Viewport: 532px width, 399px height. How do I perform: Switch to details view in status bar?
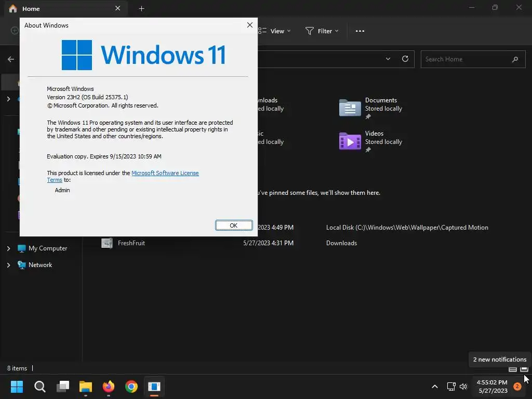coord(513,369)
